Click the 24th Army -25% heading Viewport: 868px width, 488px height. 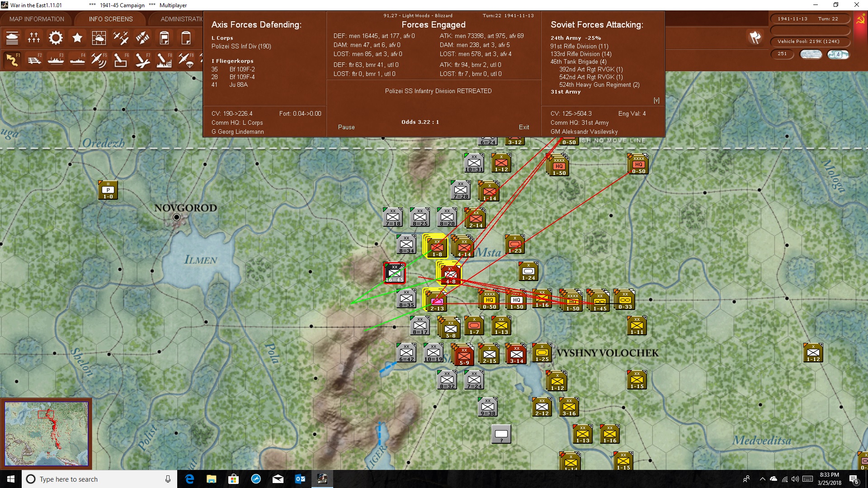click(576, 38)
